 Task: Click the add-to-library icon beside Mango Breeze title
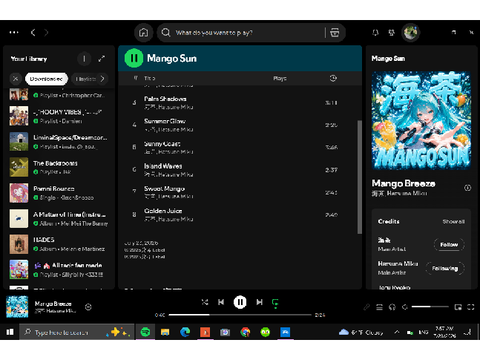tap(467, 188)
